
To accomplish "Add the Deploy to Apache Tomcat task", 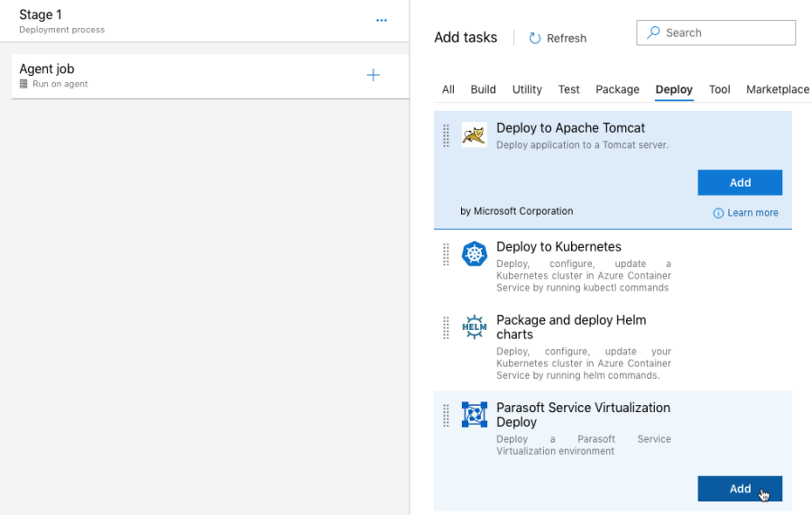I will (x=740, y=183).
